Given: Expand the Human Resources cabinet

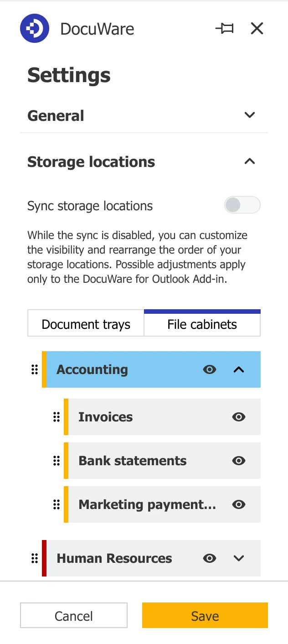Looking at the screenshot, I should 239,558.
